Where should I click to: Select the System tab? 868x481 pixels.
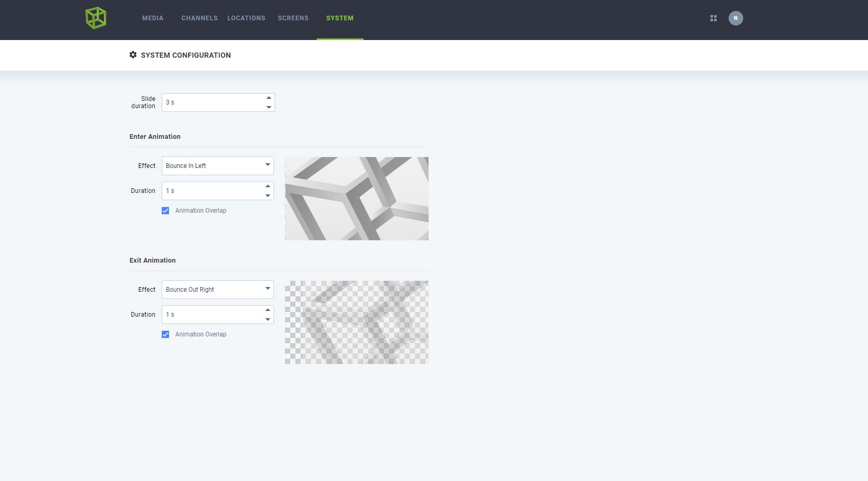(340, 18)
